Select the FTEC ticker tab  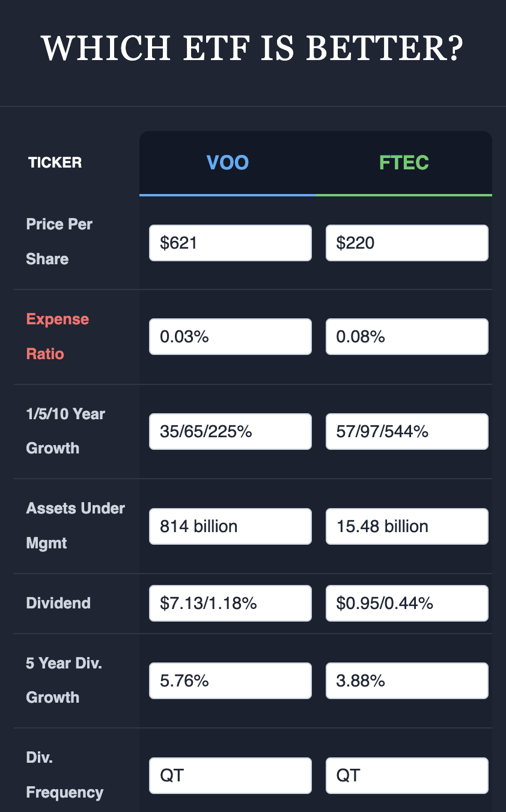point(404,163)
